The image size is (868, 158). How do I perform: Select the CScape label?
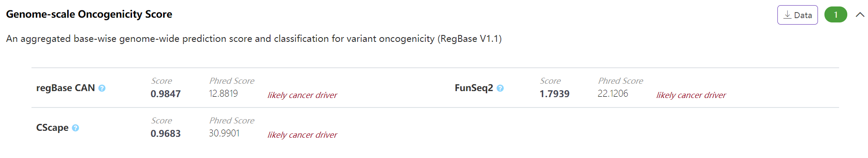coord(52,128)
